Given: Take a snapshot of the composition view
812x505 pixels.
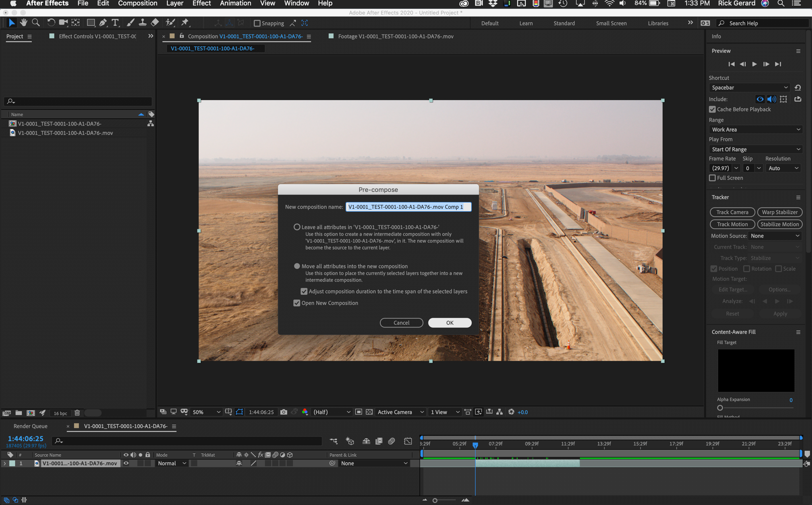Looking at the screenshot, I should (283, 412).
